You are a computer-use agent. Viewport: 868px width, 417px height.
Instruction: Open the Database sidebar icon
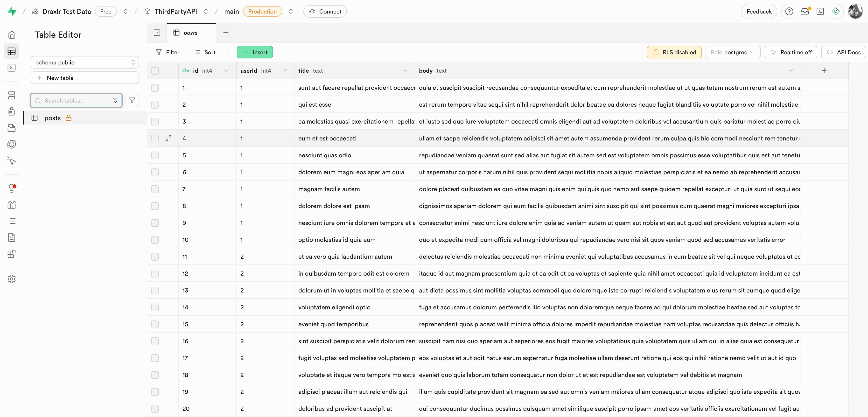click(11, 95)
